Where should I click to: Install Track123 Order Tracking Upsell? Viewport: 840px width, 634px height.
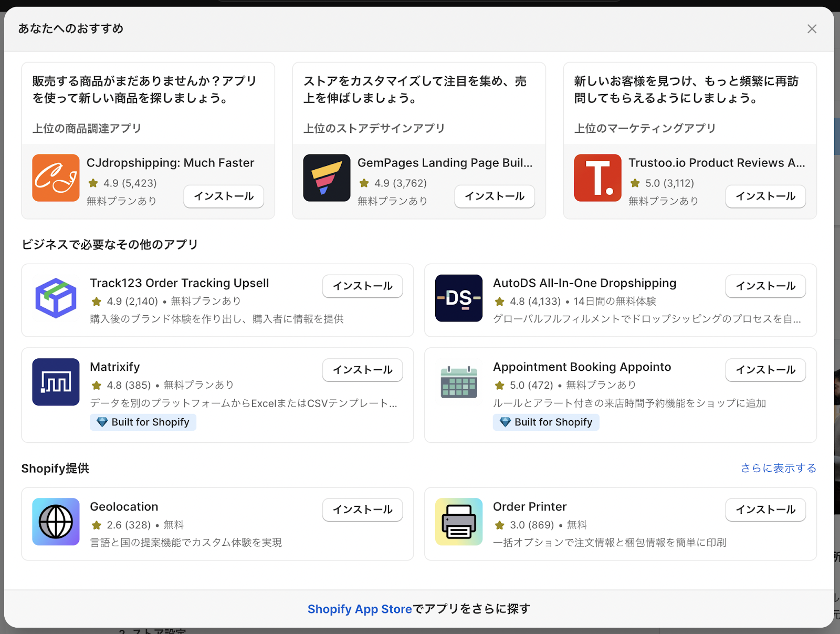pyautogui.click(x=362, y=286)
